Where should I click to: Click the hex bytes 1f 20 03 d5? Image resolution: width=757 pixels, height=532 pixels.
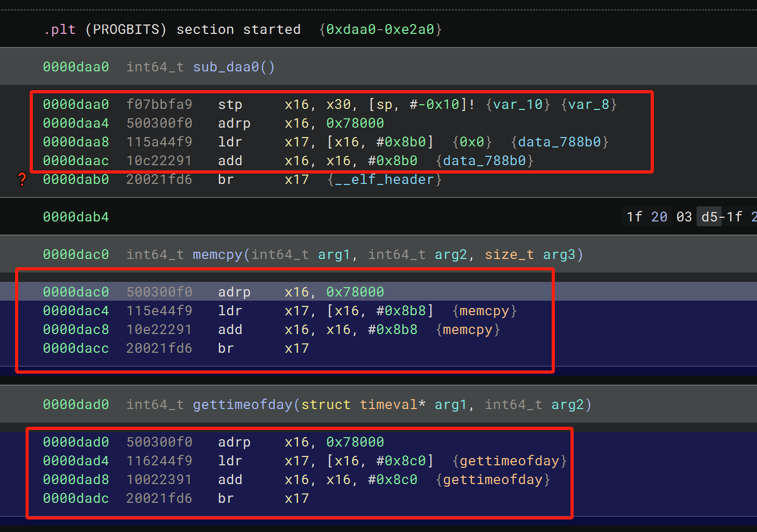[x=673, y=217]
